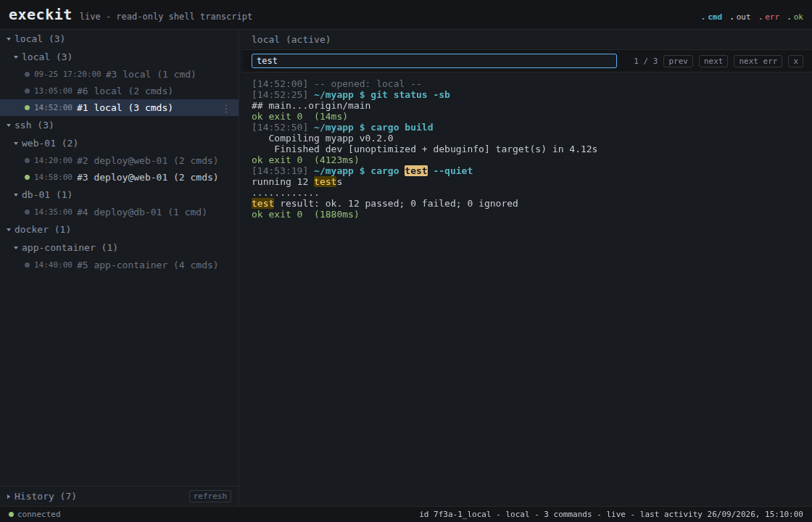812x522 pixels.
Task: Open session #4 deploy@db-01 (1 cmd)
Action: tap(119, 212)
